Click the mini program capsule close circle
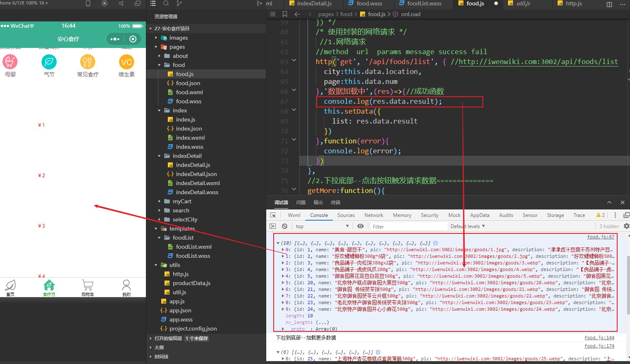The image size is (630, 364). pos(133,39)
